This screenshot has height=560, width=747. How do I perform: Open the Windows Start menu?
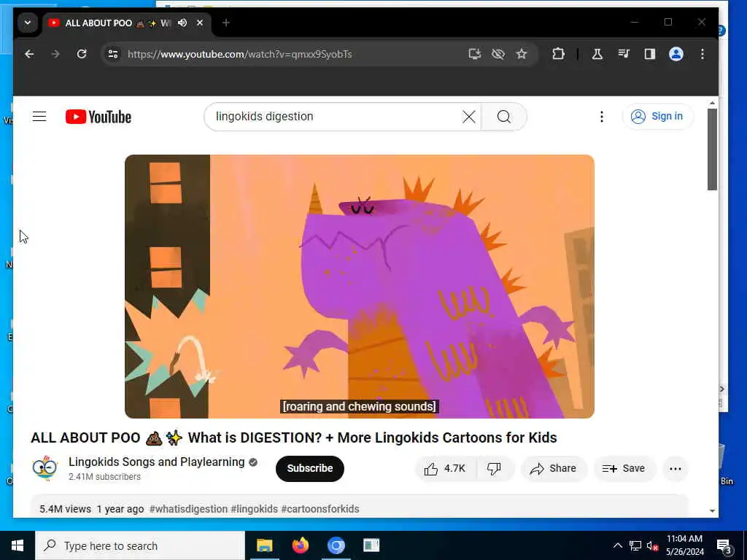point(18,545)
